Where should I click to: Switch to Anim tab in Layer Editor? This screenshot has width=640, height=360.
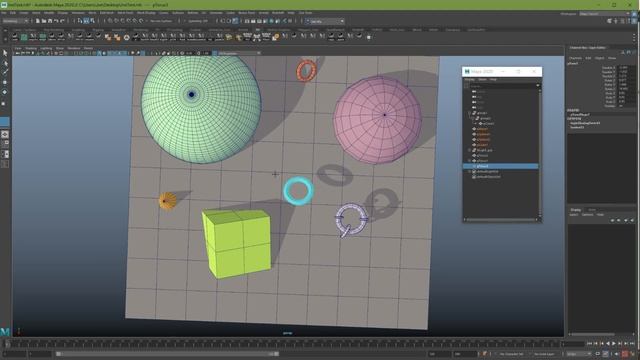591,210
